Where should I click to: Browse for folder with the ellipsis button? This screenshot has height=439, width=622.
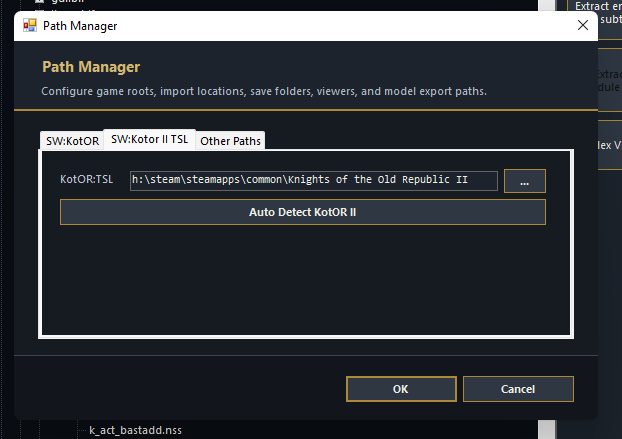(525, 181)
